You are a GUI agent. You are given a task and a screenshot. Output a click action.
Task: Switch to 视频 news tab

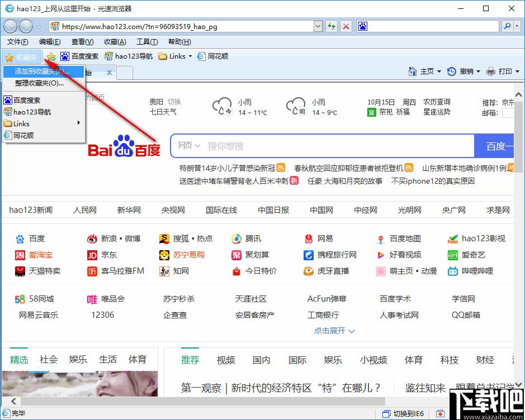click(226, 360)
